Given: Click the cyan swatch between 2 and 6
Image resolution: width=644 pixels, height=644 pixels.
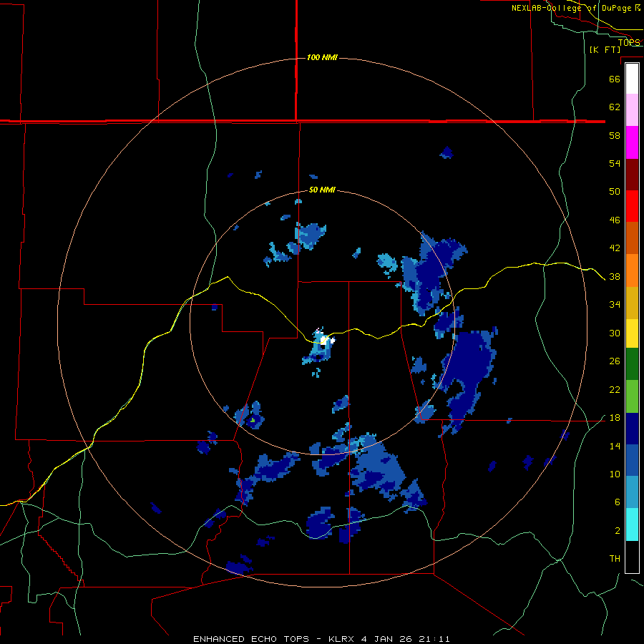Looking at the screenshot, I should click(x=632, y=525).
